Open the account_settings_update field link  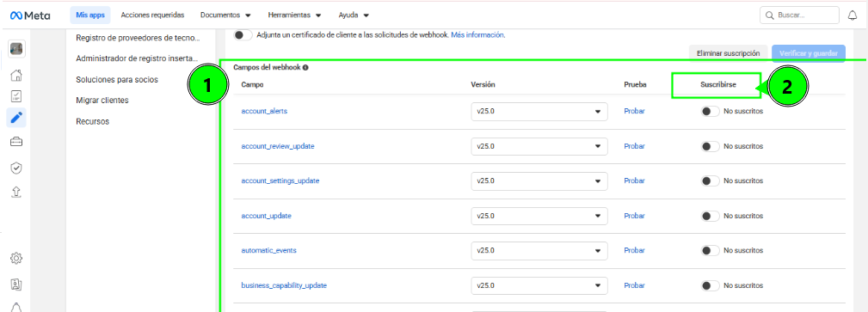coord(280,180)
